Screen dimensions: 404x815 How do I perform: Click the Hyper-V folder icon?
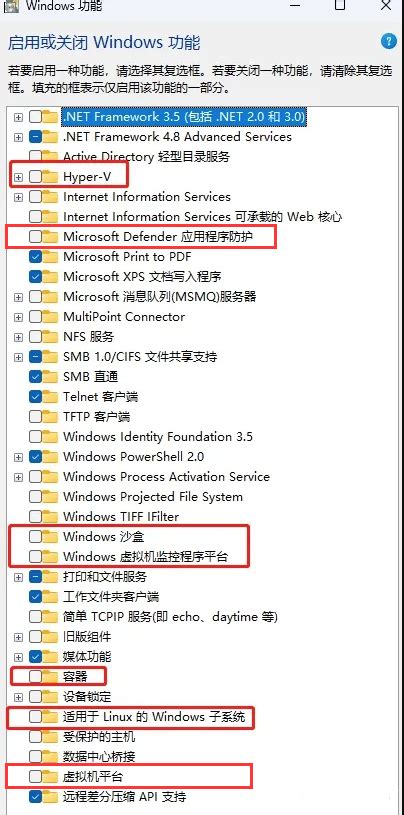[x=50, y=177]
